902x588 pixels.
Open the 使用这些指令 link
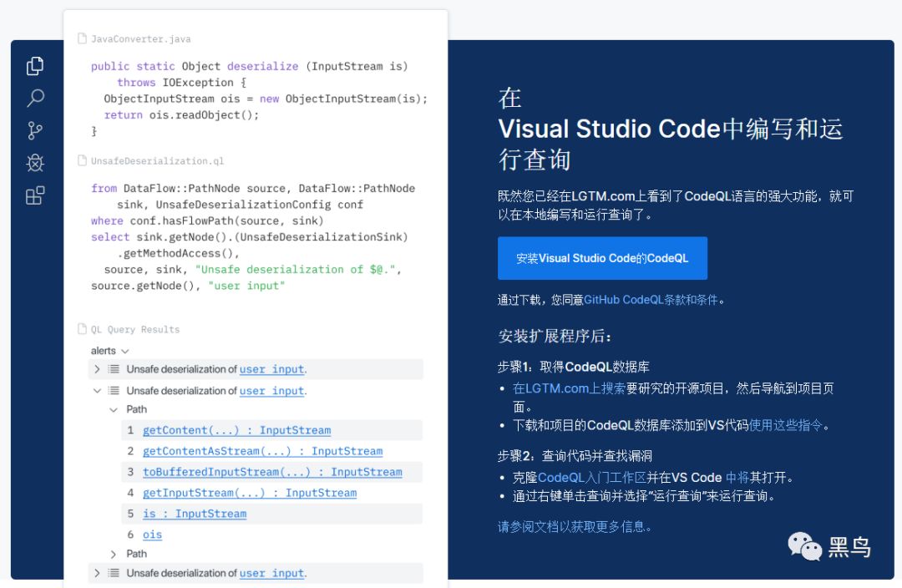tap(786, 425)
